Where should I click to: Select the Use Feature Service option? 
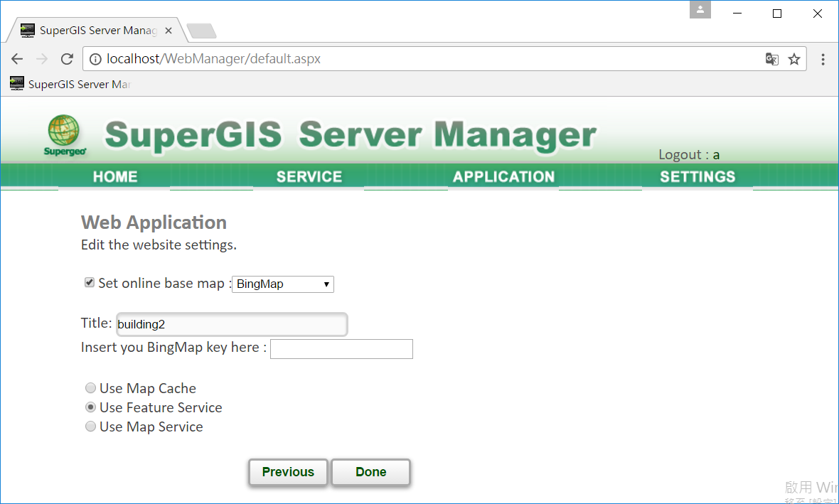click(x=90, y=407)
